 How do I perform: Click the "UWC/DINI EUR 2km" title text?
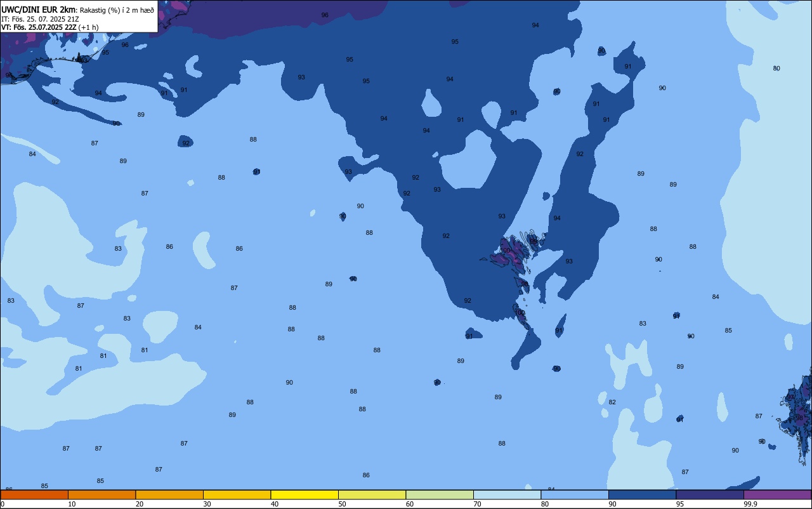tap(38, 10)
